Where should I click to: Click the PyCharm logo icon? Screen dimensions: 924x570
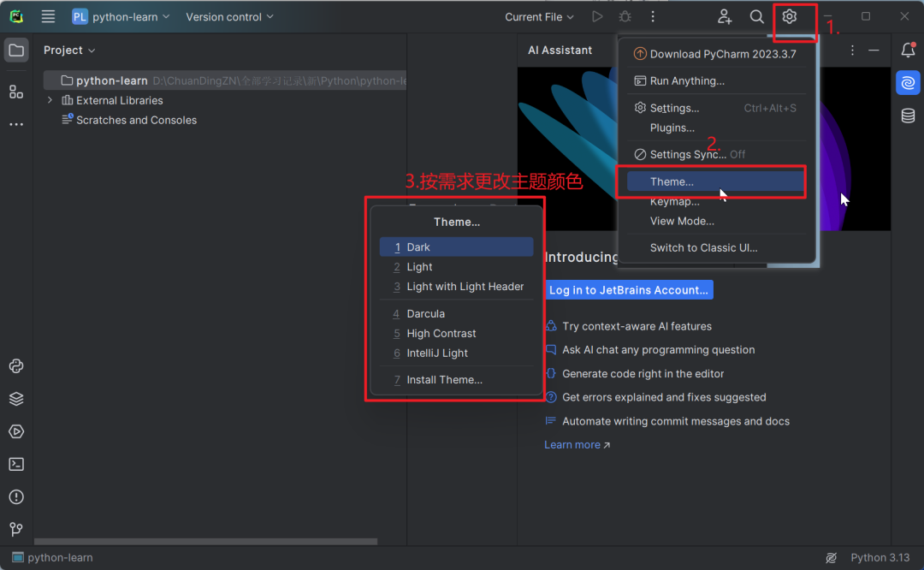coord(16,16)
